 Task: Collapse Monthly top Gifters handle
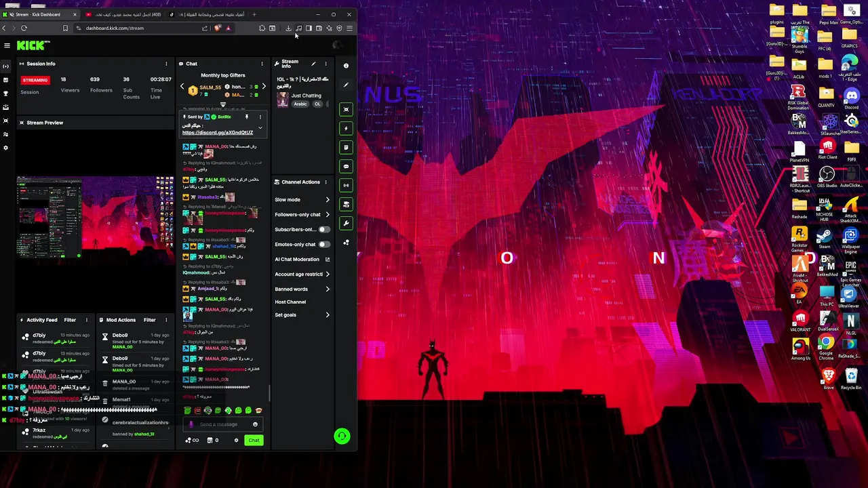222,104
